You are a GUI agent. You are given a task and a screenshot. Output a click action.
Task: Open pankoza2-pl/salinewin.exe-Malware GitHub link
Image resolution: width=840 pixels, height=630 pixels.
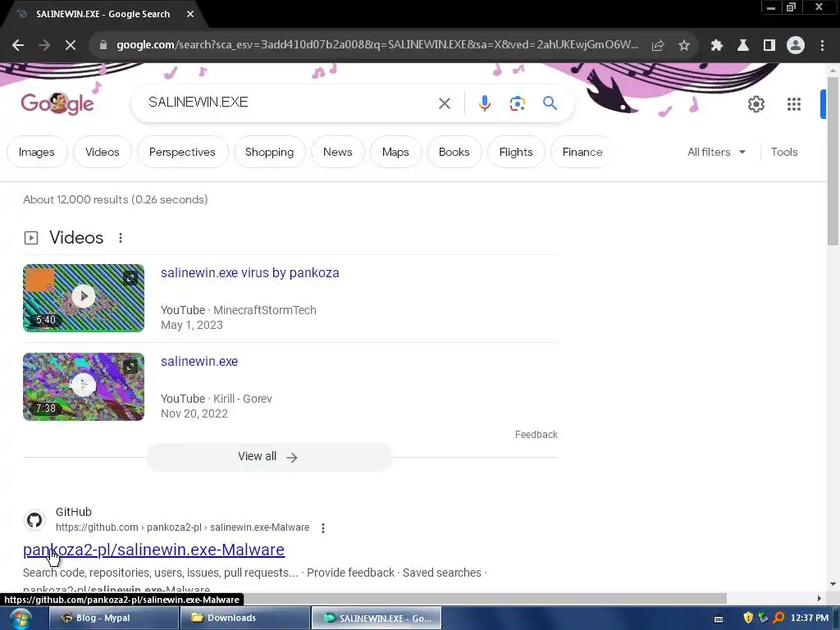(153, 550)
